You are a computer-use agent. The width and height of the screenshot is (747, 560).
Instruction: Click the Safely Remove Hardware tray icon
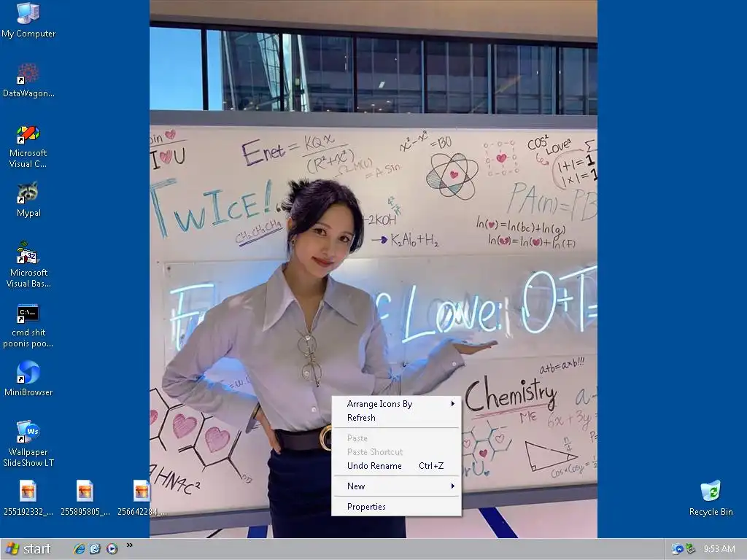coord(690,549)
